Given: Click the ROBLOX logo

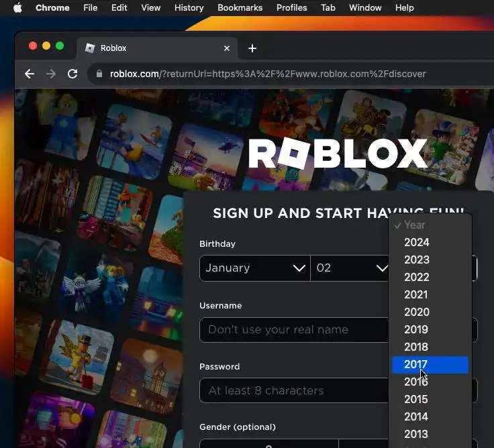Looking at the screenshot, I should [338, 154].
